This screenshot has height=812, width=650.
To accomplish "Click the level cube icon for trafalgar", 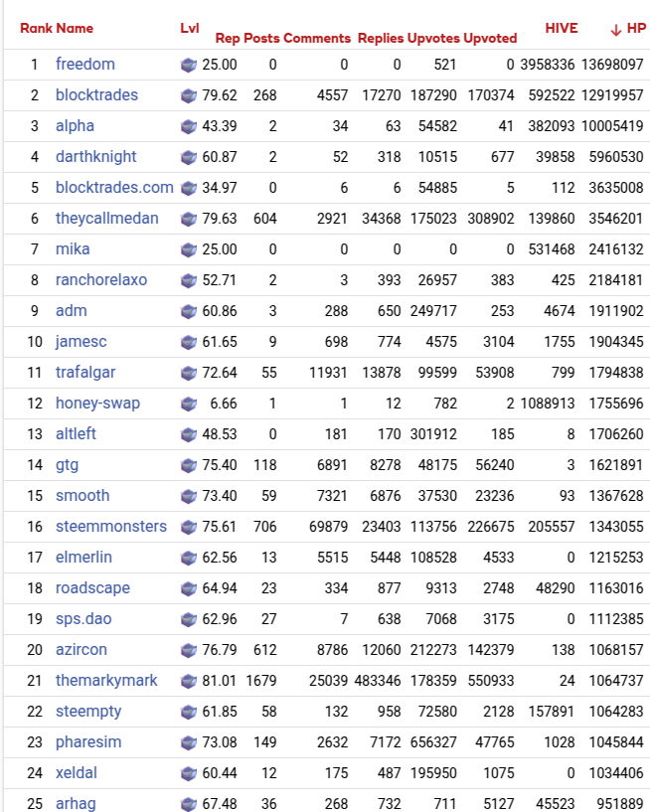I will click(189, 373).
